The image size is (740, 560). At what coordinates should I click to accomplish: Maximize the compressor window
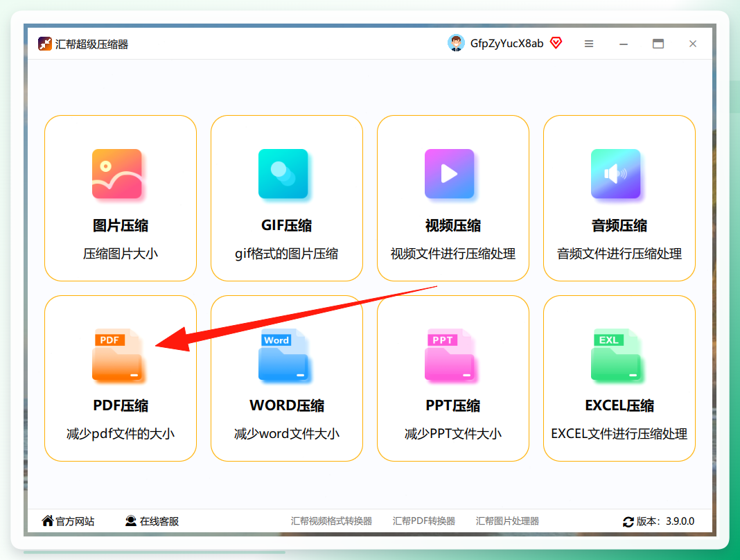[x=658, y=44]
